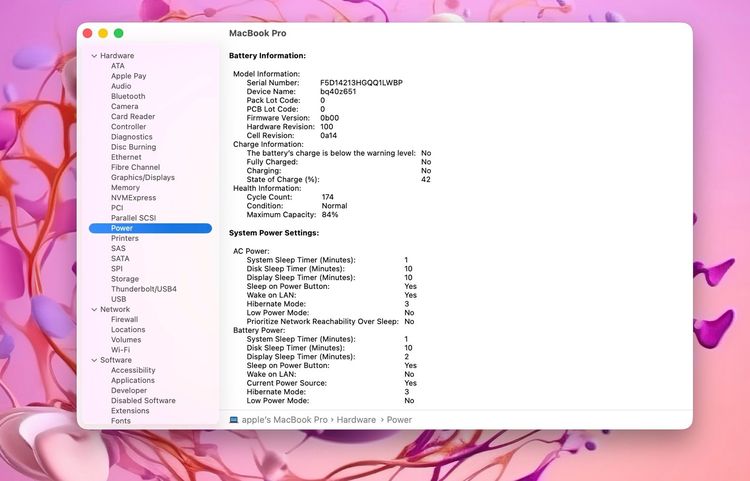The image size is (750, 481).
Task: Open the Bluetooth entry
Action: (x=128, y=96)
